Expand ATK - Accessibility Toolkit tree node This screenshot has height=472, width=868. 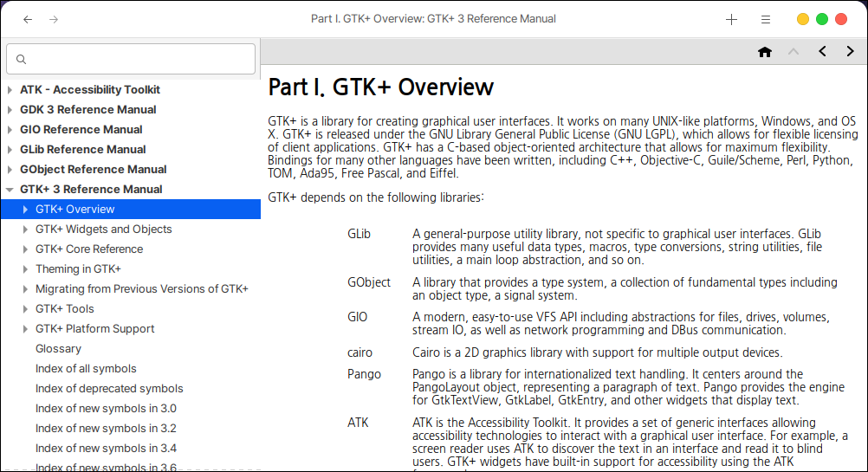[10, 90]
